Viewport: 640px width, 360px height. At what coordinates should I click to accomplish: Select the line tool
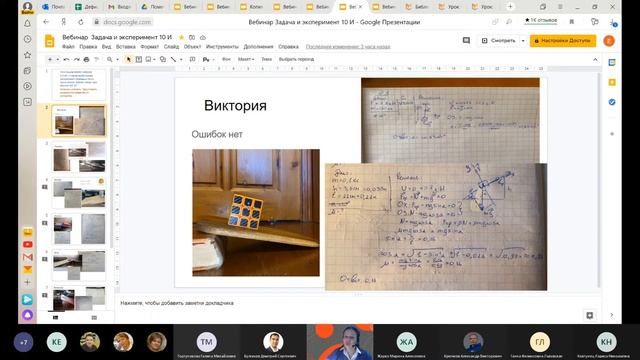(173, 60)
